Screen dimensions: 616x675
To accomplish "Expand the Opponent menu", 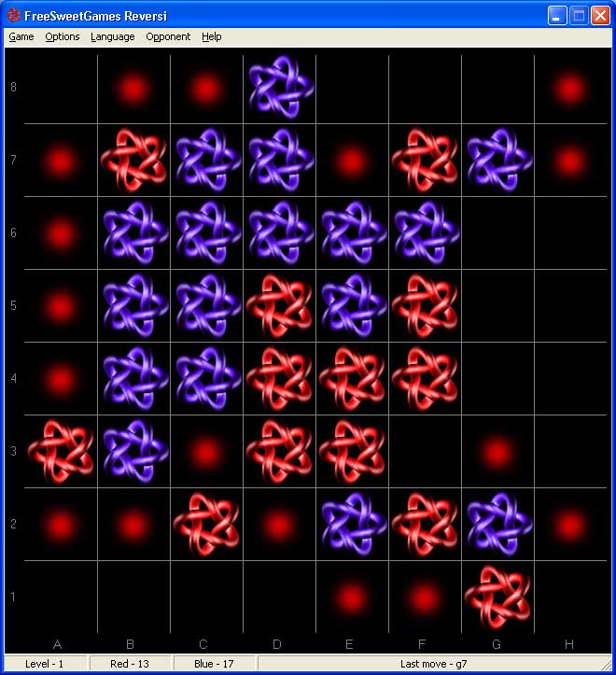I will click(168, 36).
